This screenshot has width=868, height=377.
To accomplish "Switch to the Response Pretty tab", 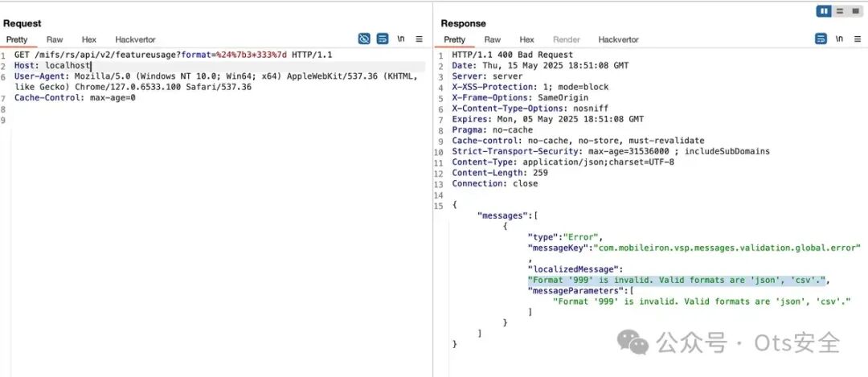I will click(x=454, y=39).
